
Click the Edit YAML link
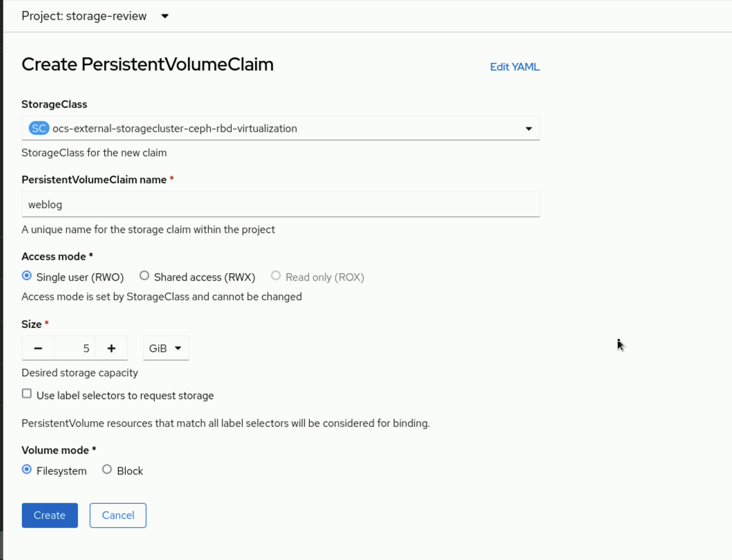tap(514, 67)
